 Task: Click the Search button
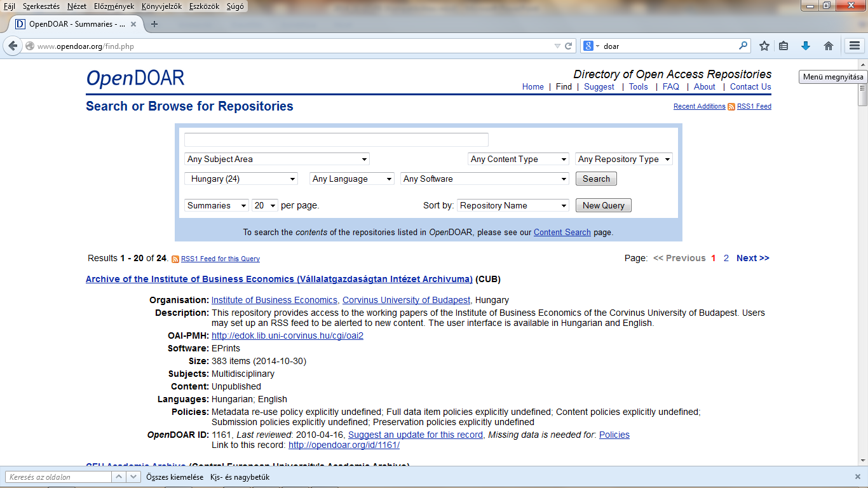[596, 179]
